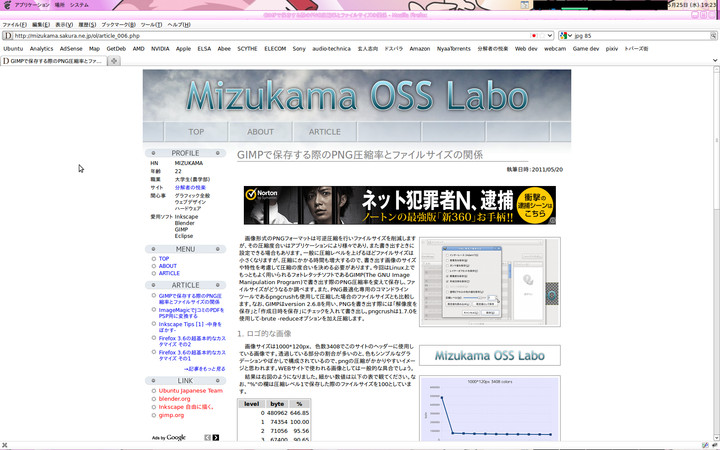Click the page's vertical scrollbar
The height and width of the screenshot is (450, 720).
716,253
